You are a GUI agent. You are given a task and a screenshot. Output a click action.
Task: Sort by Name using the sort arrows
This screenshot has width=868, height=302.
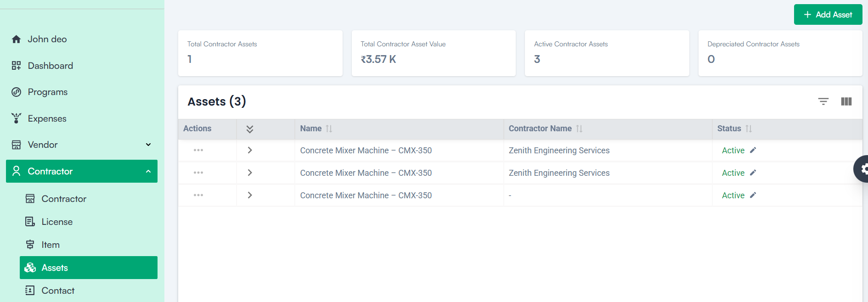coord(329,129)
